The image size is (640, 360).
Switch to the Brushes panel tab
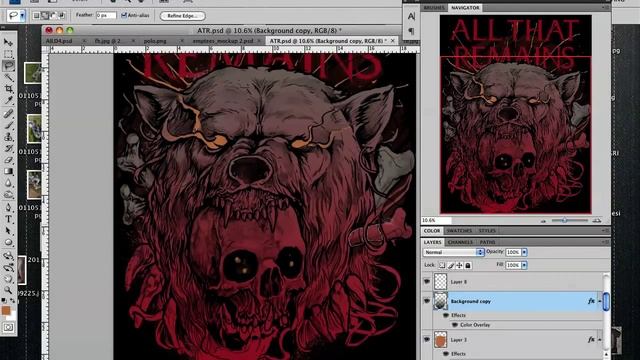434,8
